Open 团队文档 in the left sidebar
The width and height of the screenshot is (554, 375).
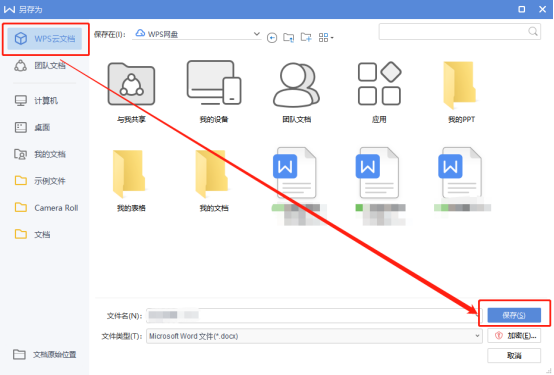click(x=40, y=65)
